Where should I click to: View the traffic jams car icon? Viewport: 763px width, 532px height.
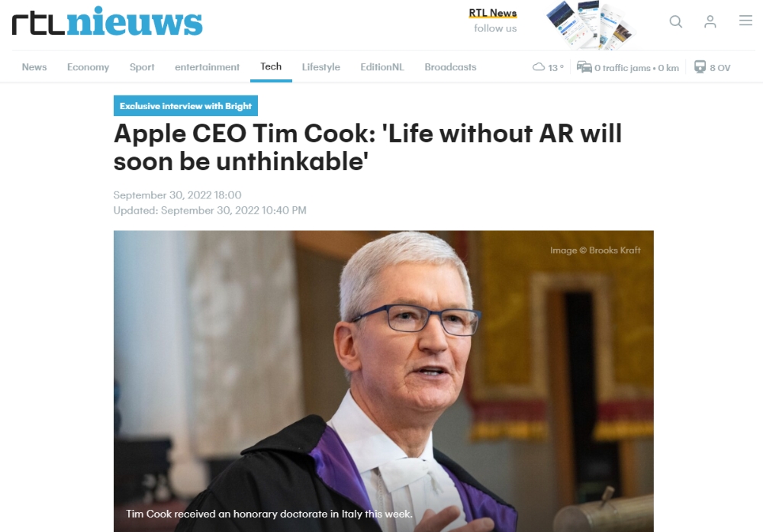click(x=584, y=66)
